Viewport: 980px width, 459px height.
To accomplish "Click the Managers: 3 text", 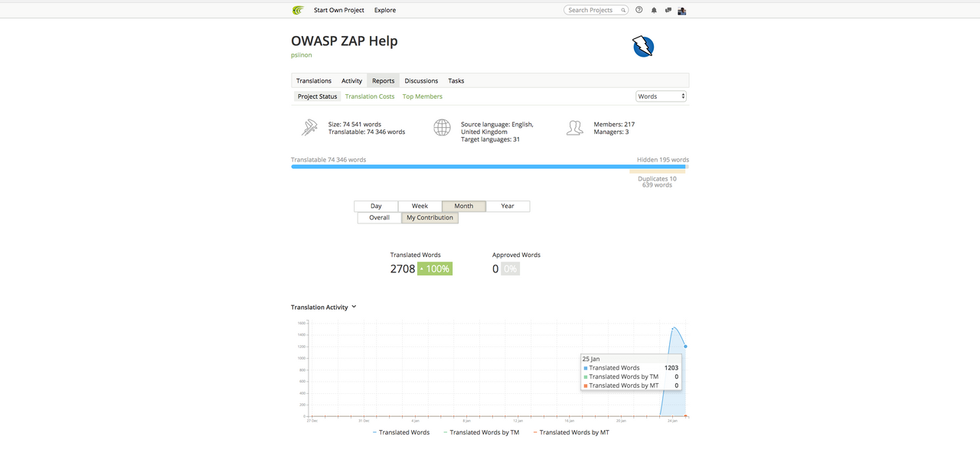I will click(x=612, y=132).
